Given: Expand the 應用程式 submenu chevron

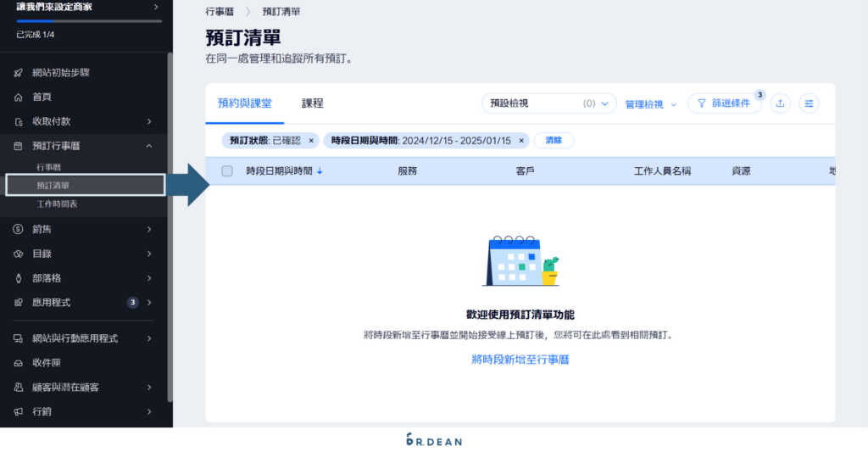Looking at the screenshot, I should tap(149, 303).
